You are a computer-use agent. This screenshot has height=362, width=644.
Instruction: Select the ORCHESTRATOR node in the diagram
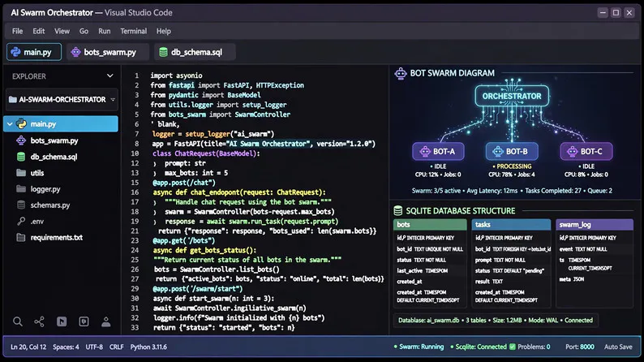512,96
